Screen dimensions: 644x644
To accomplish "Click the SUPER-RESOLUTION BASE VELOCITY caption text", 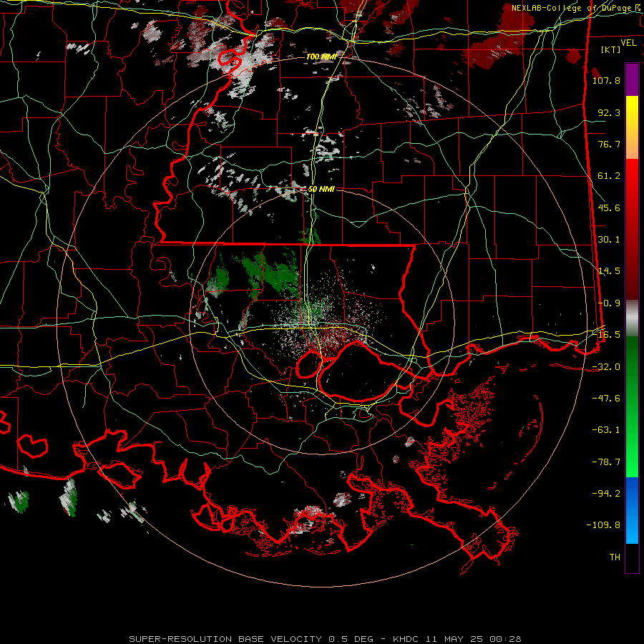I will (227, 639).
